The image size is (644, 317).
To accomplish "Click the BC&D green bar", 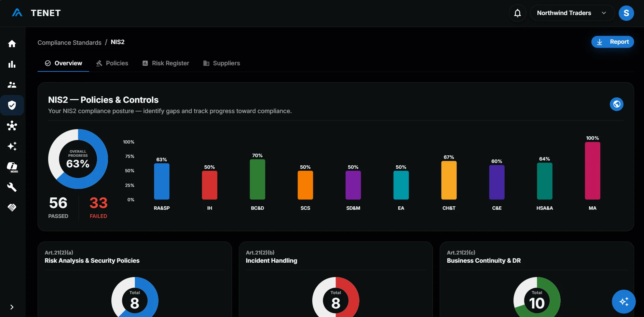I will pos(257,179).
